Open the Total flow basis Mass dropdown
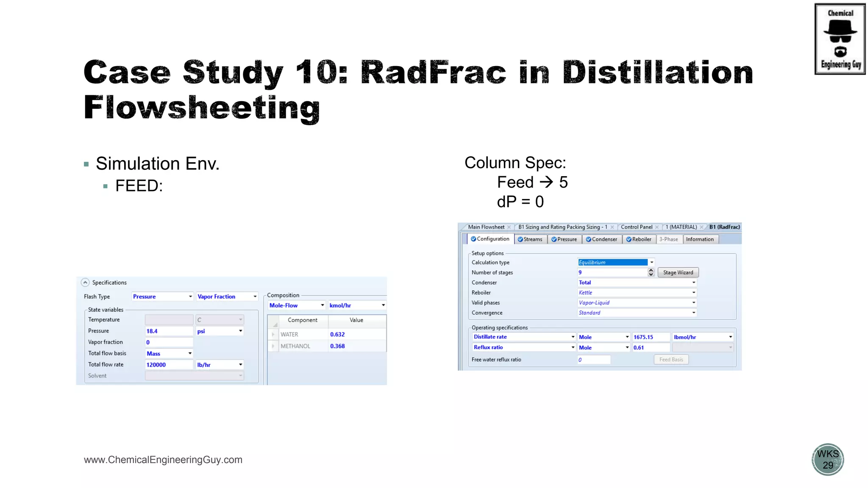 169,353
